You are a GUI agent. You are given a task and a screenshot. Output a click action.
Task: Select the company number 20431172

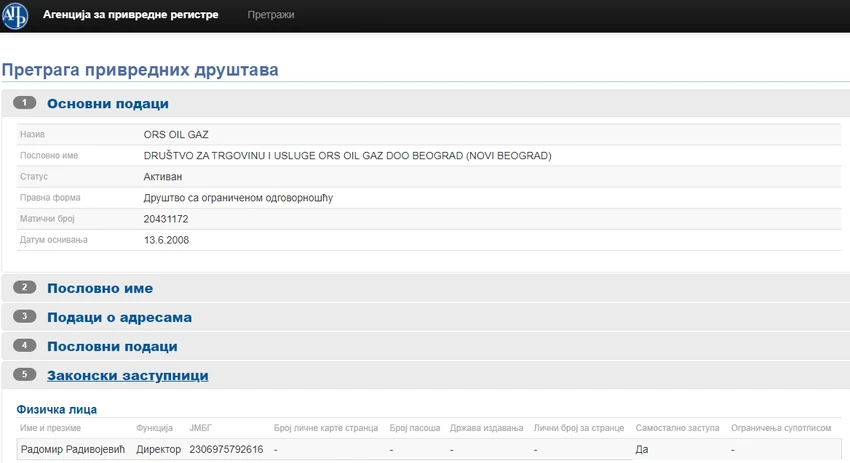tap(166, 219)
